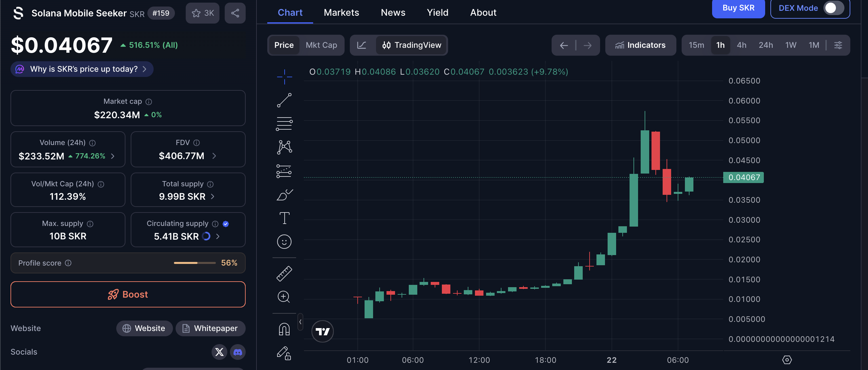Select the text annotation tool
Image resolution: width=868 pixels, height=370 pixels.
(x=284, y=218)
